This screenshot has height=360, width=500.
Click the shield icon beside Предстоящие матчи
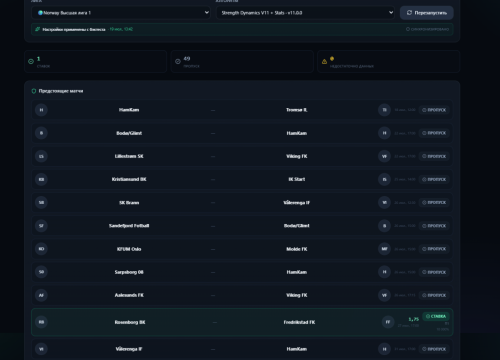(x=34, y=91)
